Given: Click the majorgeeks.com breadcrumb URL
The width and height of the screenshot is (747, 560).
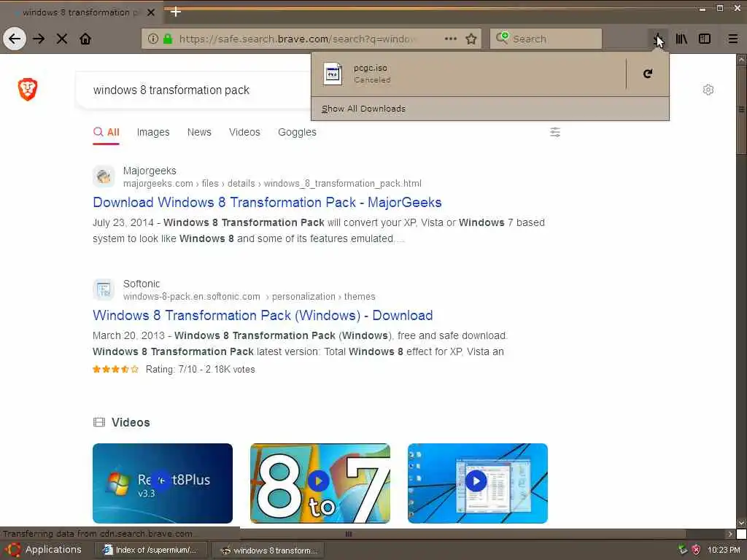Looking at the screenshot, I should coord(272,183).
